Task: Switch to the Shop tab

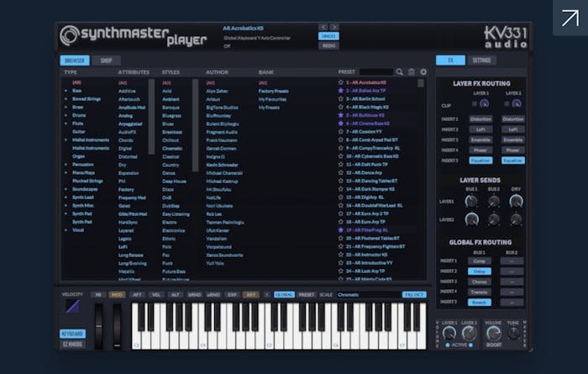Action: coord(106,61)
